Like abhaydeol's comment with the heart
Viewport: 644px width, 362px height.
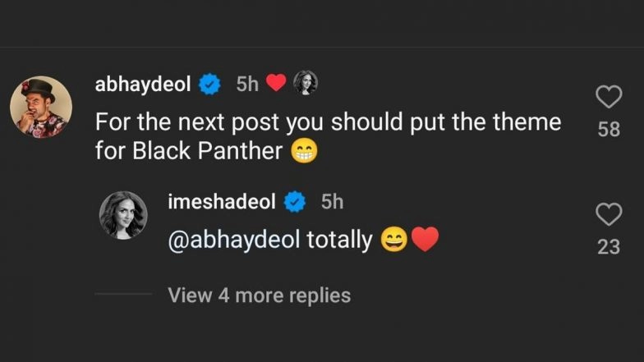[609, 99]
